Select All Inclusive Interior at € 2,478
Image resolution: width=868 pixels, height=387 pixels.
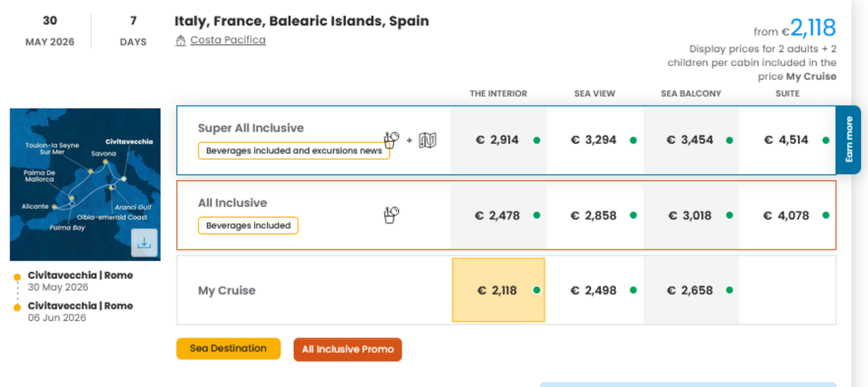point(498,215)
